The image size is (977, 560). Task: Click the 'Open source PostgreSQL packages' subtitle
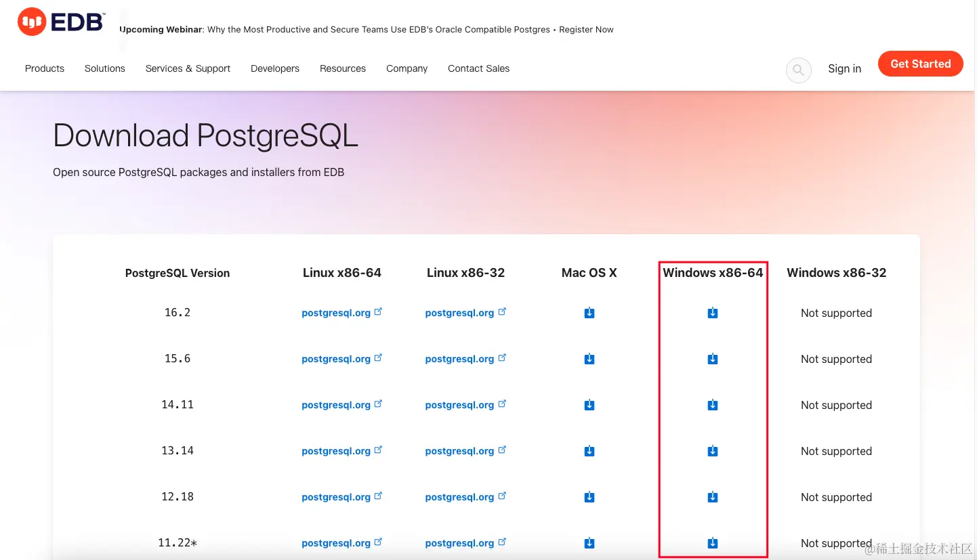pyautogui.click(x=199, y=173)
